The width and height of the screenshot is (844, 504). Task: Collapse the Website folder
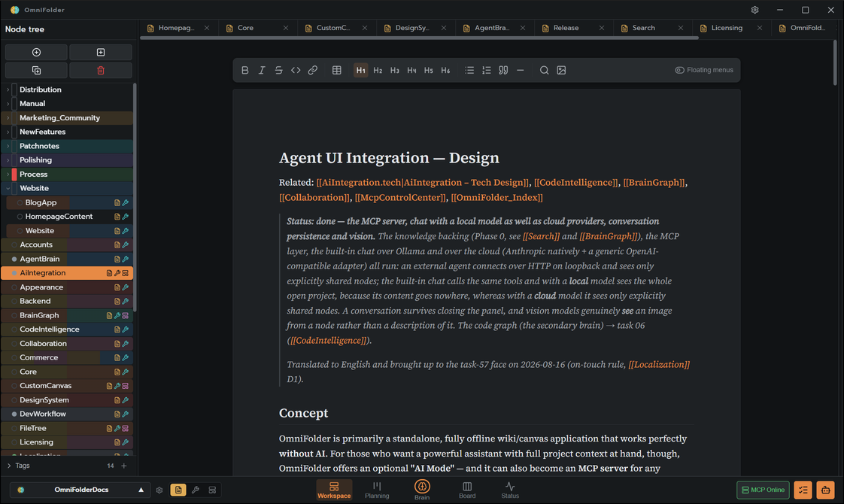[x=8, y=188]
